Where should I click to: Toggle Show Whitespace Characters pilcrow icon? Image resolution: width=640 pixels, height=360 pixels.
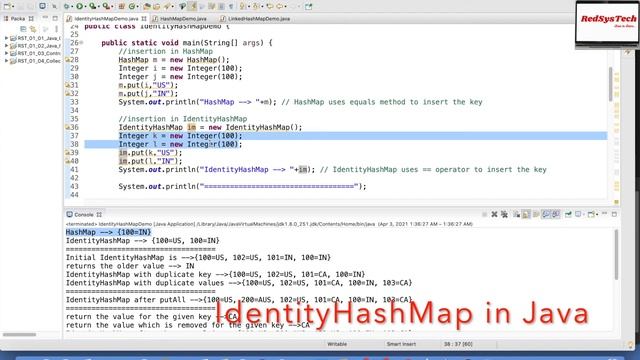point(231,6)
